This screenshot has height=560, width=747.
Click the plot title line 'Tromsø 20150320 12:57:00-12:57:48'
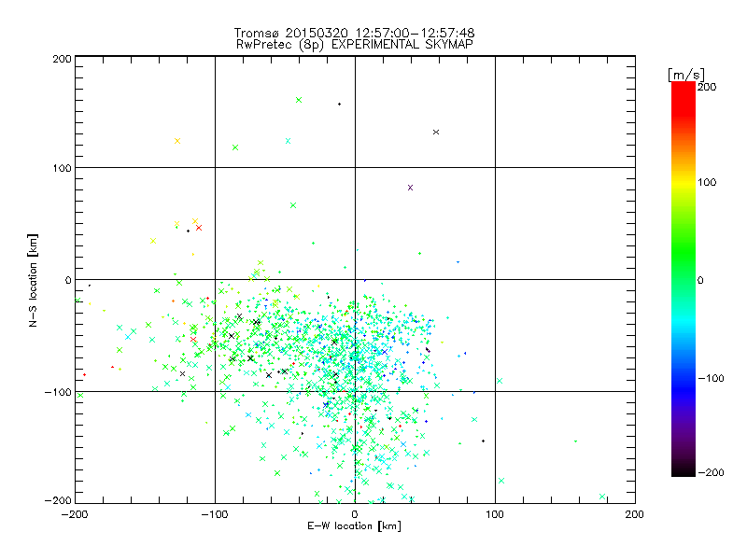(354, 33)
